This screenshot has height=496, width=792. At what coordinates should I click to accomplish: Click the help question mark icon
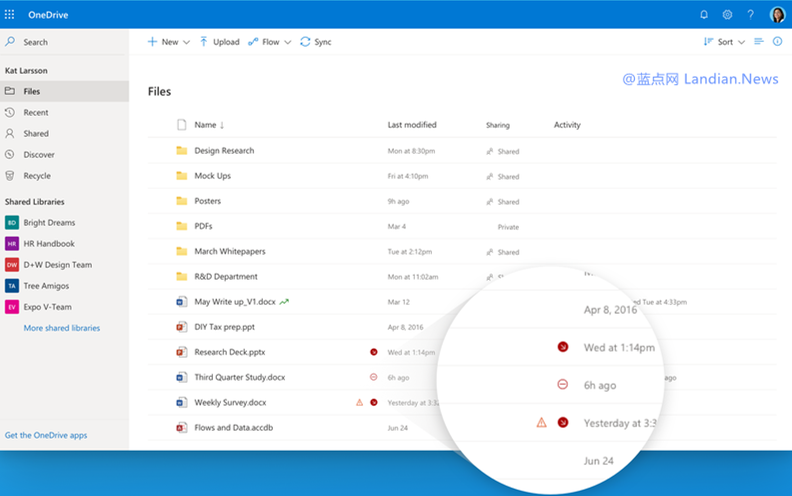point(750,14)
